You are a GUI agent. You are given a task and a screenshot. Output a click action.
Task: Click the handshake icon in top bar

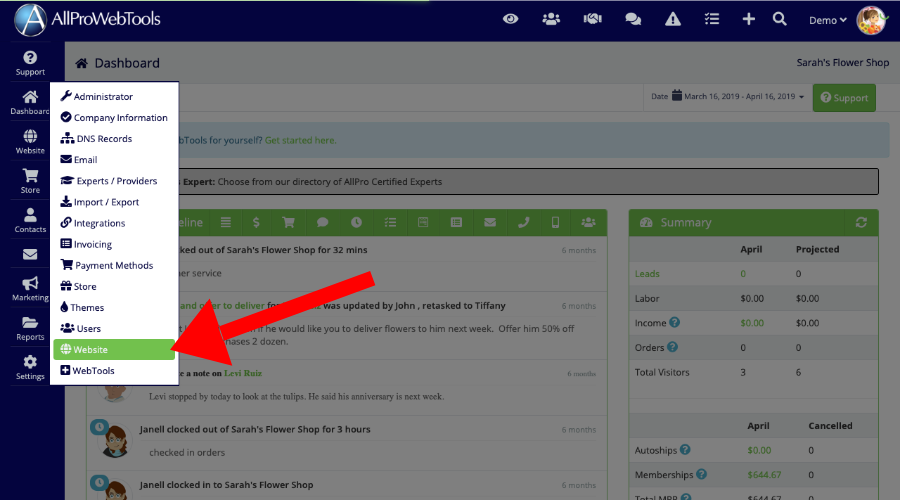coord(592,19)
